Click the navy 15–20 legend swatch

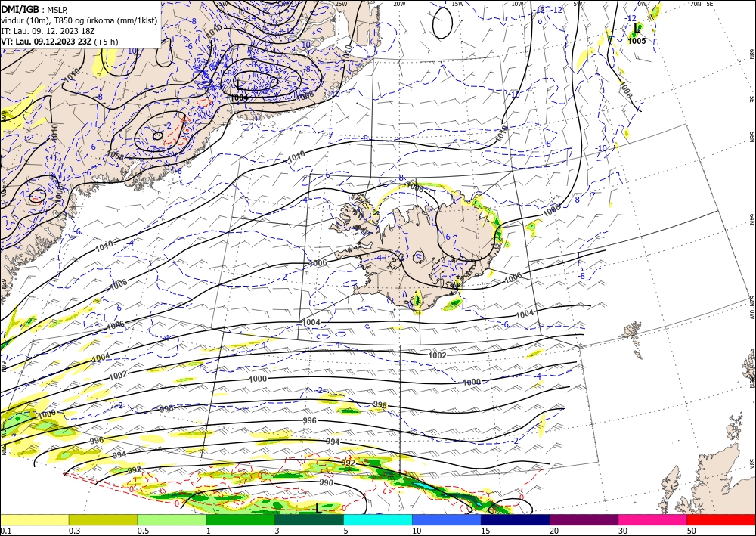pos(516,519)
